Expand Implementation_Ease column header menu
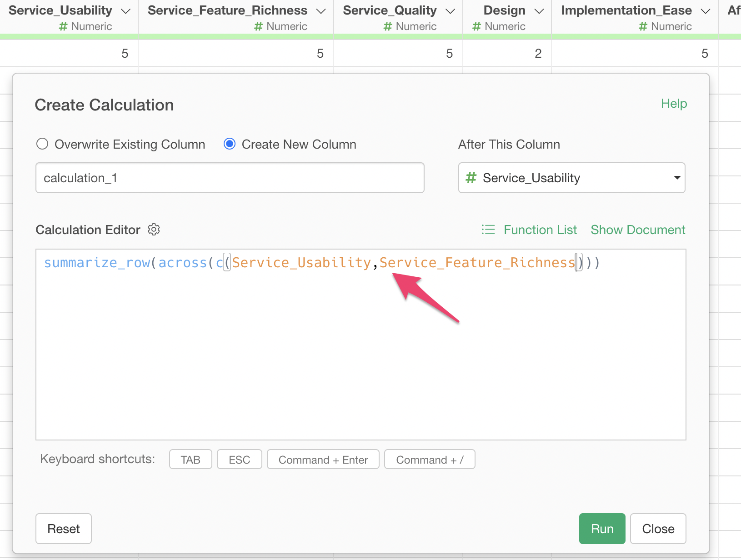This screenshot has width=741, height=560. coord(706,11)
